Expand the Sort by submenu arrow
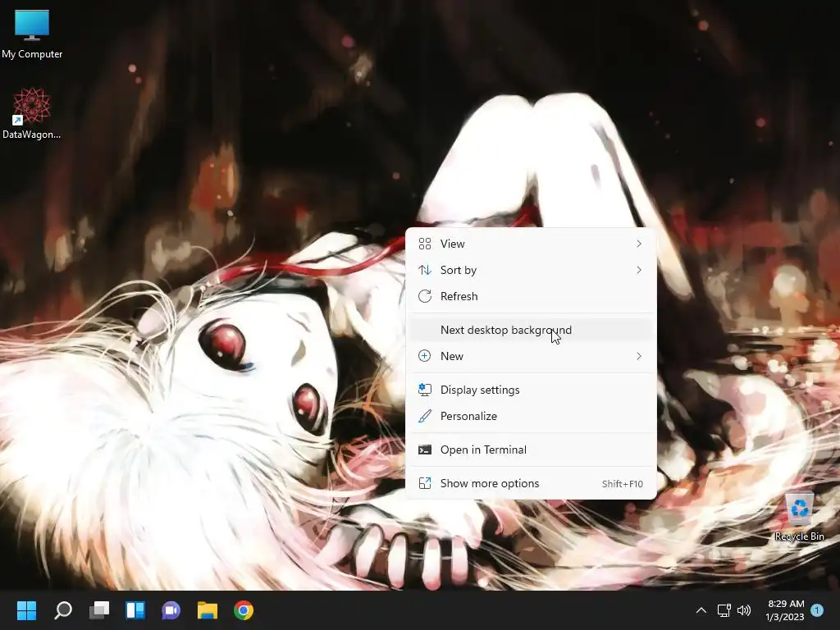This screenshot has height=630, width=840. point(638,270)
